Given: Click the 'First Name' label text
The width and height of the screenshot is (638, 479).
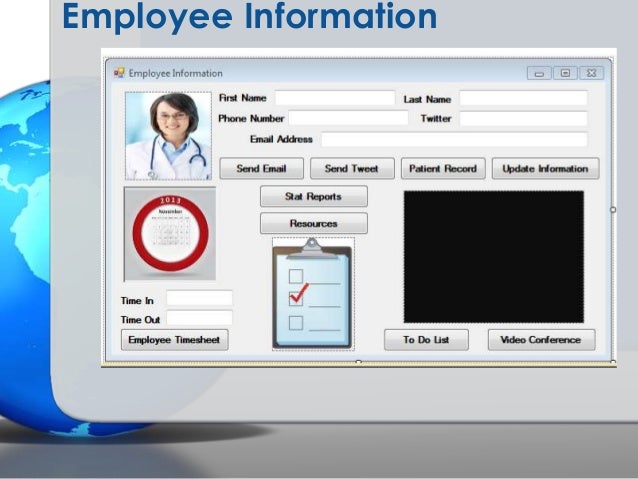Looking at the screenshot, I should coord(243,98).
